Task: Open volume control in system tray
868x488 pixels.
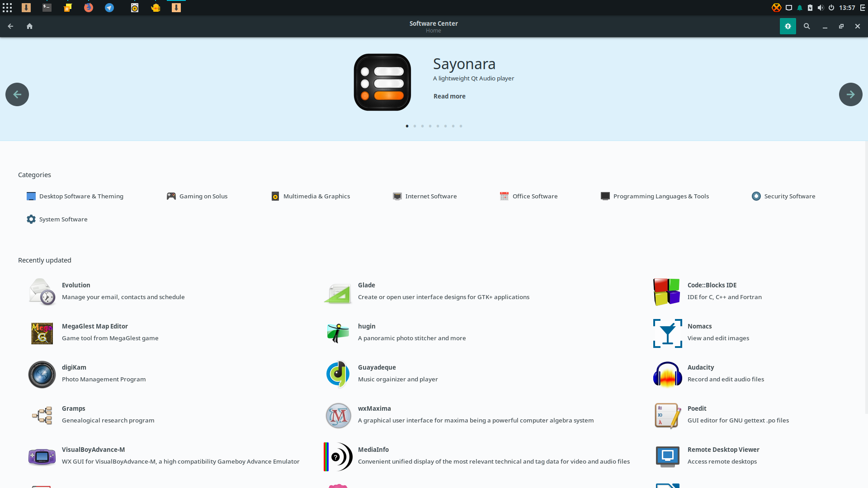Action: pyautogui.click(x=821, y=8)
